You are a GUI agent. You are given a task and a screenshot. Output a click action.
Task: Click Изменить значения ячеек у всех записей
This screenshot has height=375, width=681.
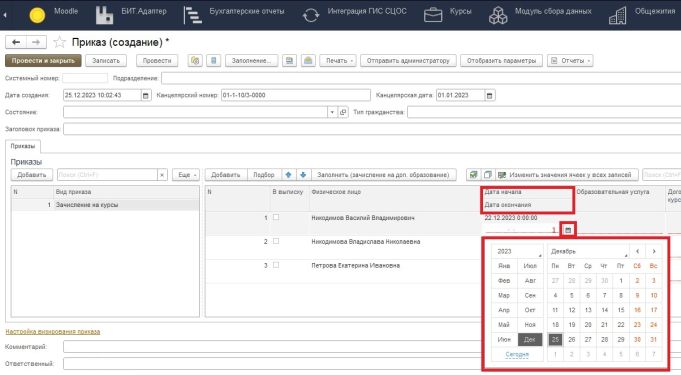(x=567, y=175)
